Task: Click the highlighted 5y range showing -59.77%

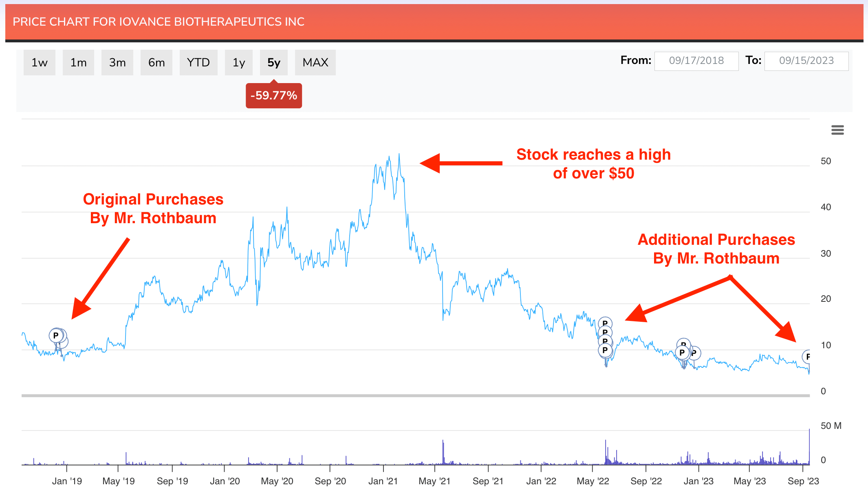Action: coord(273,62)
